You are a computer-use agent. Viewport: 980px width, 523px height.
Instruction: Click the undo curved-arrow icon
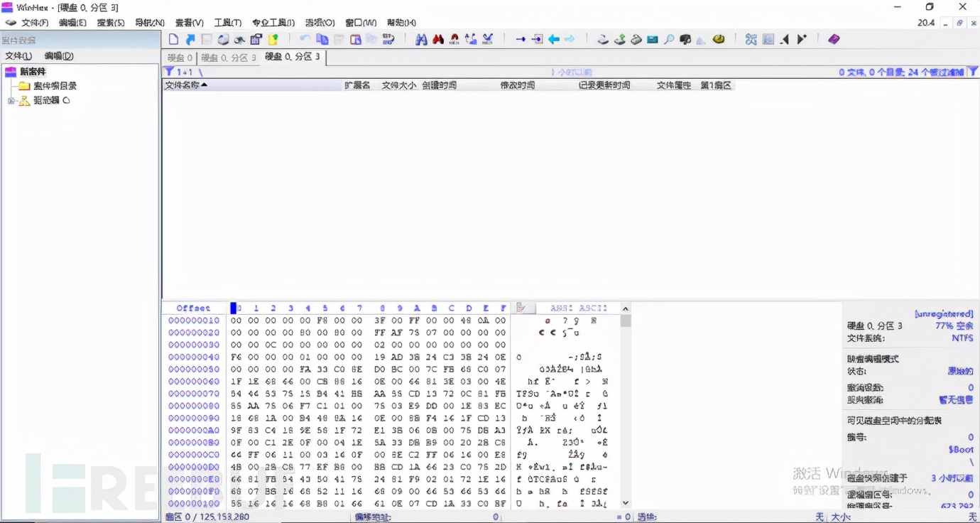point(305,39)
